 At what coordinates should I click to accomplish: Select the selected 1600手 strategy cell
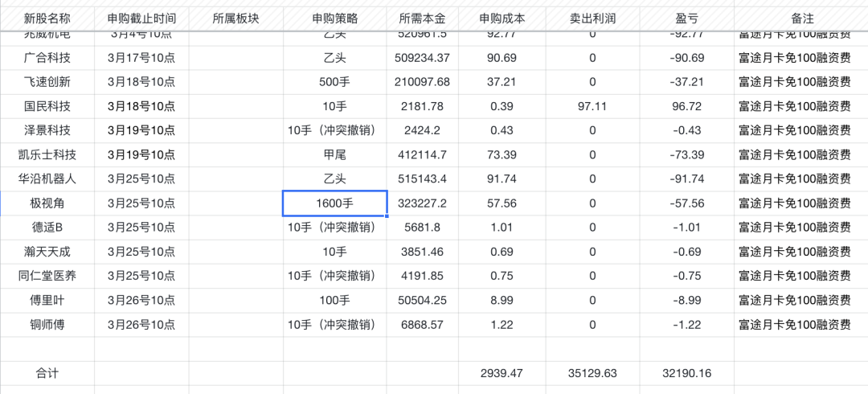tap(335, 203)
